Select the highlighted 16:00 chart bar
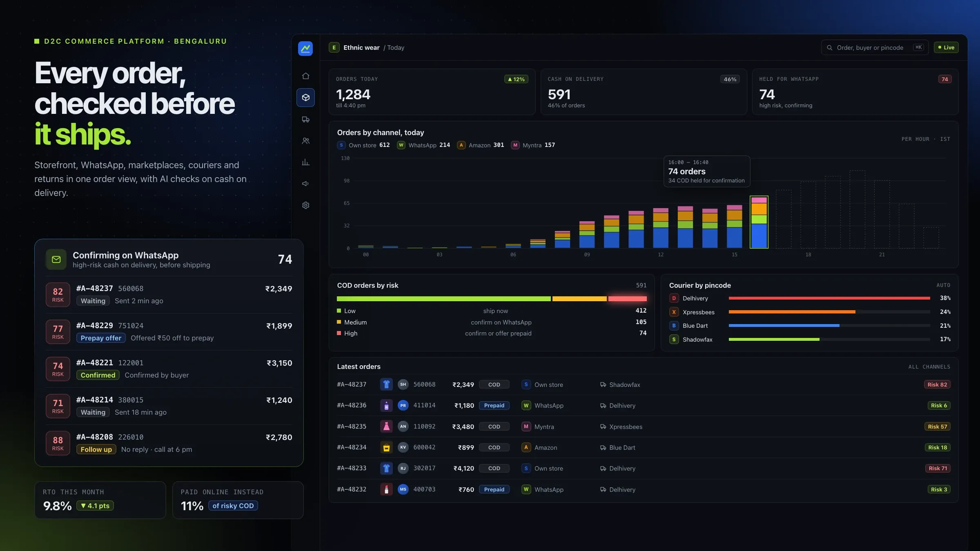 [759, 222]
